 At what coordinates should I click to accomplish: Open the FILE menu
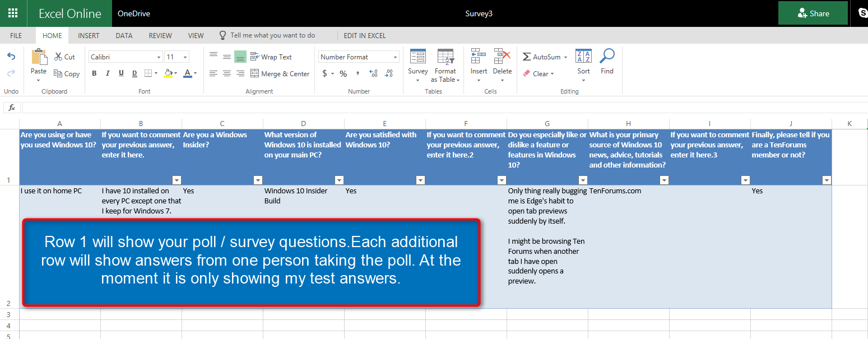tap(16, 35)
